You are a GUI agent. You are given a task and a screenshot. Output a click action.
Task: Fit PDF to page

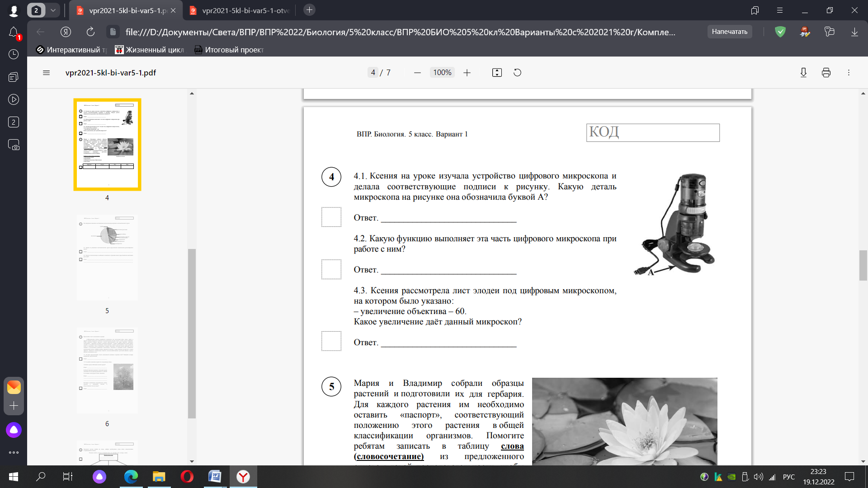click(x=497, y=73)
